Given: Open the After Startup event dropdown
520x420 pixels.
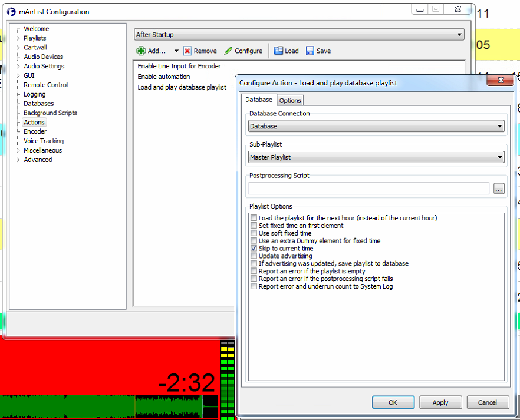Looking at the screenshot, I should [299, 34].
